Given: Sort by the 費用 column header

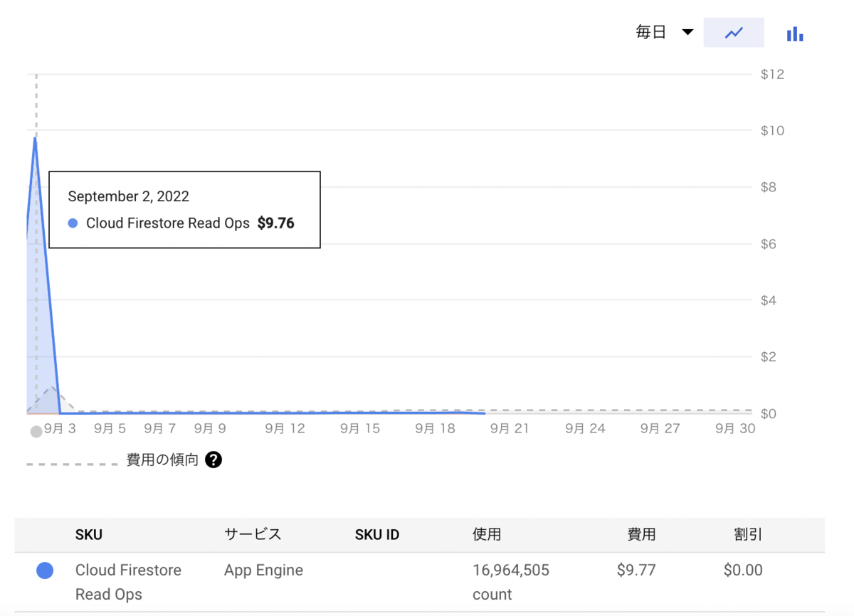Looking at the screenshot, I should pyautogui.click(x=641, y=534).
